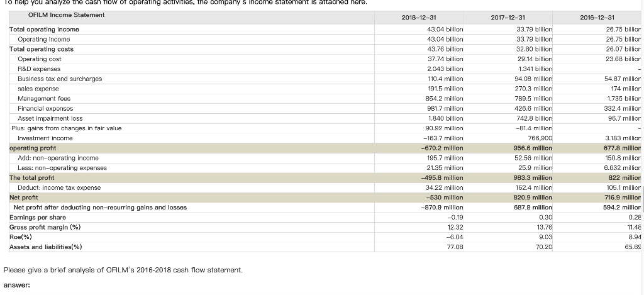Click 'Gross profit margin (%)' label

45,227
